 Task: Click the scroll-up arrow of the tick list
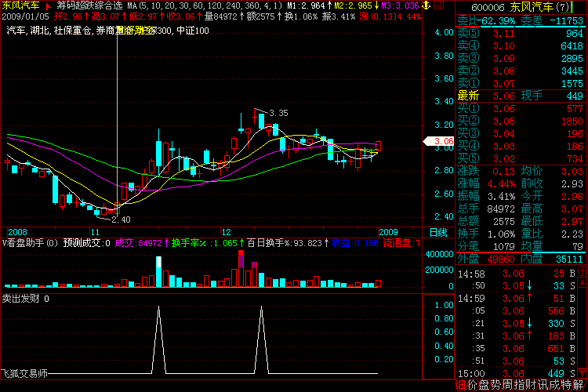point(583,282)
